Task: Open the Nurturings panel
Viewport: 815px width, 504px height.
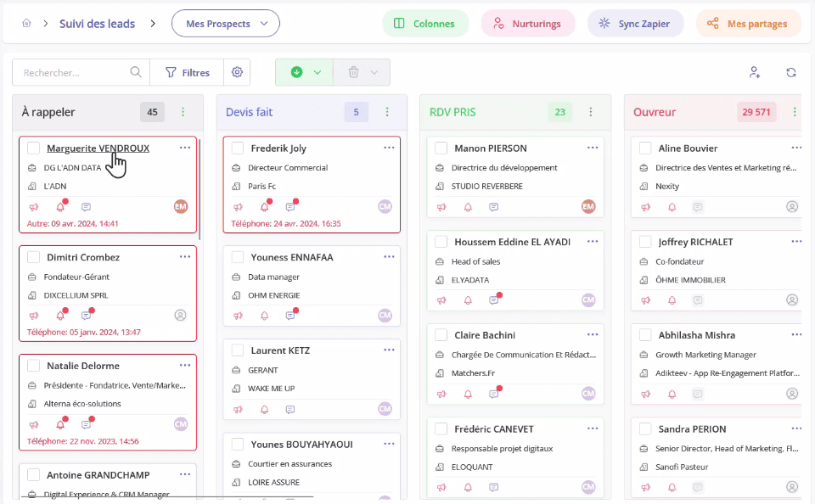Action: pos(528,24)
